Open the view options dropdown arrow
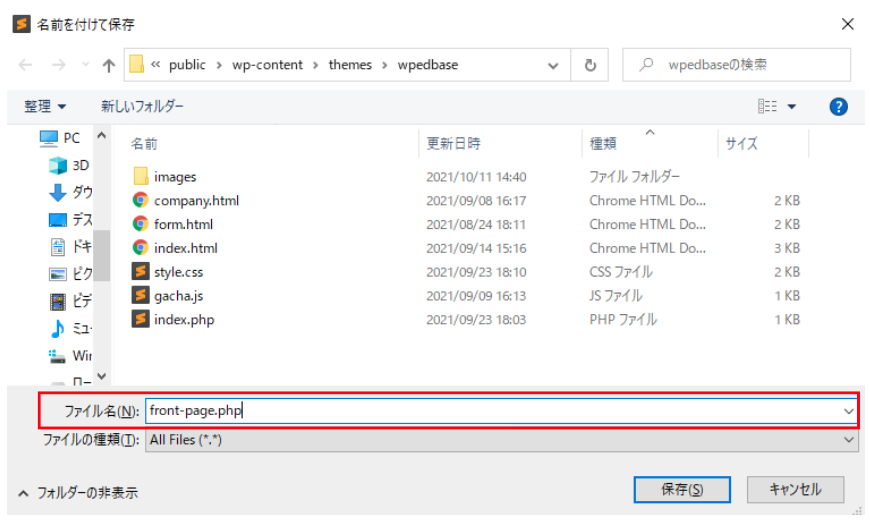Screen dimensions: 870x521 pos(792,107)
